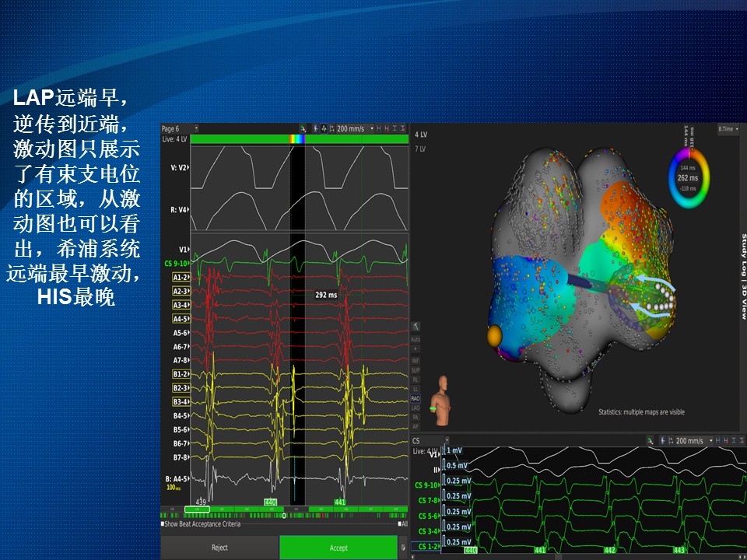The image size is (747, 560).
Task: Click first caliper icon in Page 6 toolbar
Action: pyautogui.click(x=379, y=128)
